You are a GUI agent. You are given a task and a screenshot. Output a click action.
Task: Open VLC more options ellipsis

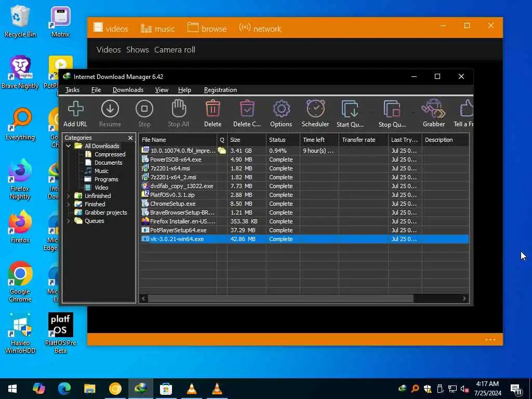point(490,339)
